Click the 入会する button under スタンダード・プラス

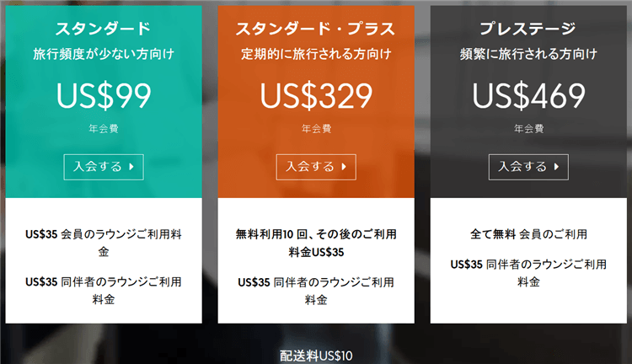[316, 167]
